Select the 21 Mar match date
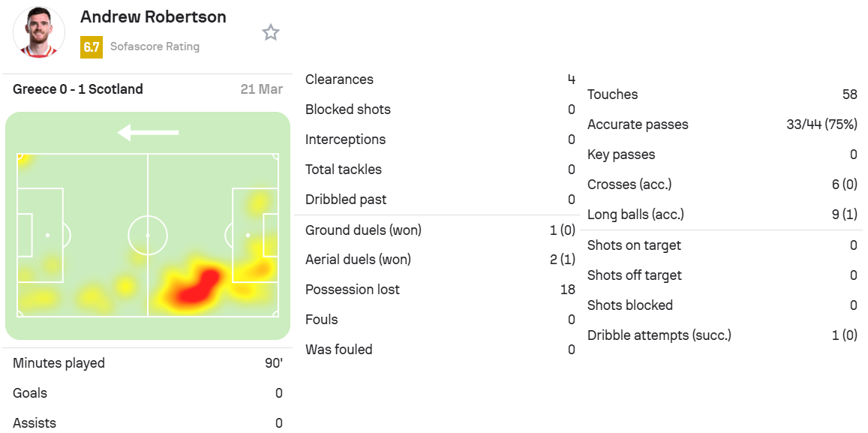Viewport: 868px width, 433px height. (261, 89)
